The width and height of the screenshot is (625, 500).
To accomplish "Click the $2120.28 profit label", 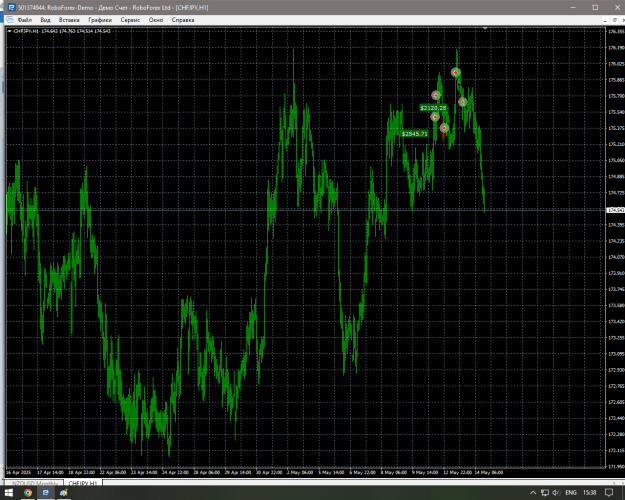I will pyautogui.click(x=433, y=108).
